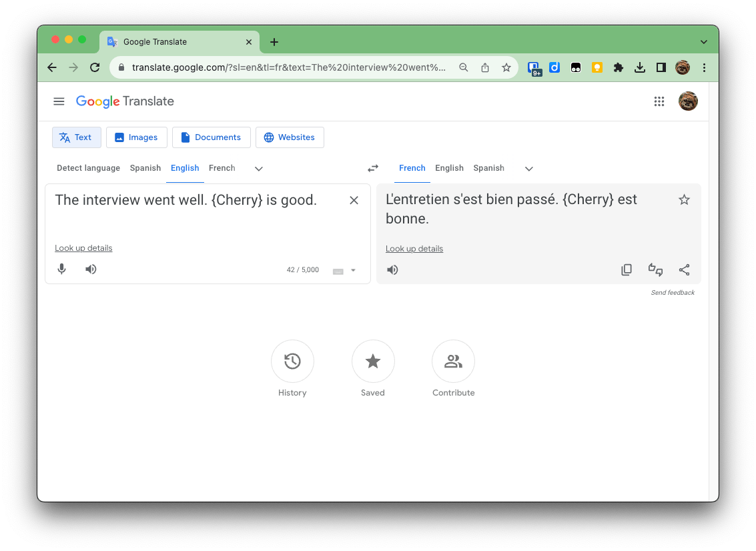The image size is (756, 551).
Task: Expand more source languages dropdown
Action: pos(258,169)
